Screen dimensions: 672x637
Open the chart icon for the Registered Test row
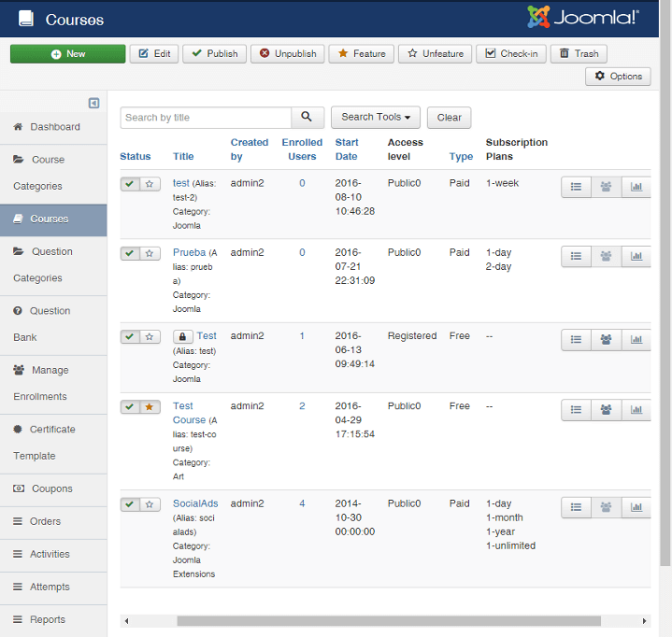[x=636, y=340]
